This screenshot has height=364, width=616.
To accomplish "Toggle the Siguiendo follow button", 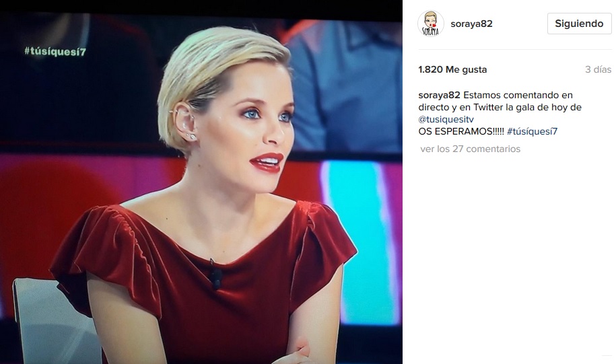I will [579, 24].
